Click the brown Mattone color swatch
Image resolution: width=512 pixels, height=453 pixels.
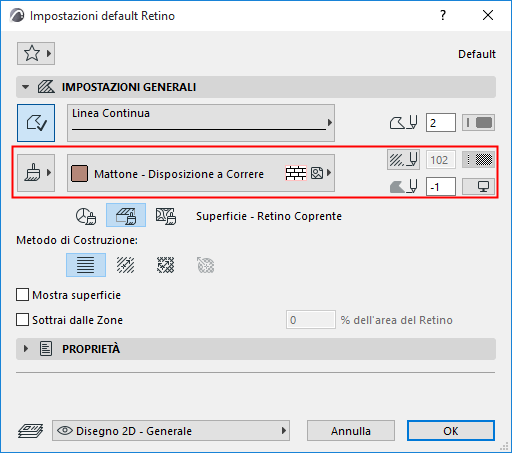click(80, 174)
